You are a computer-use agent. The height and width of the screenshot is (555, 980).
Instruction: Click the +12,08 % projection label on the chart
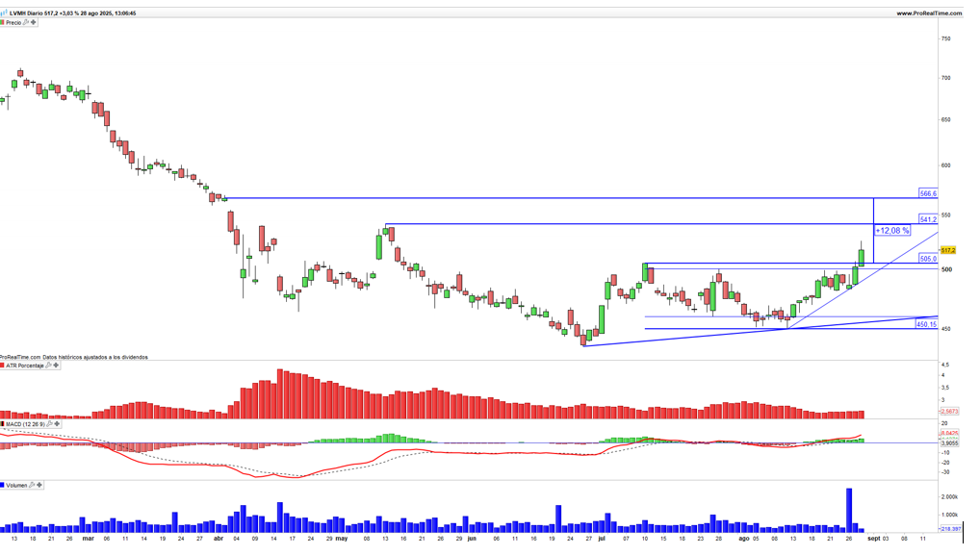tap(891, 231)
